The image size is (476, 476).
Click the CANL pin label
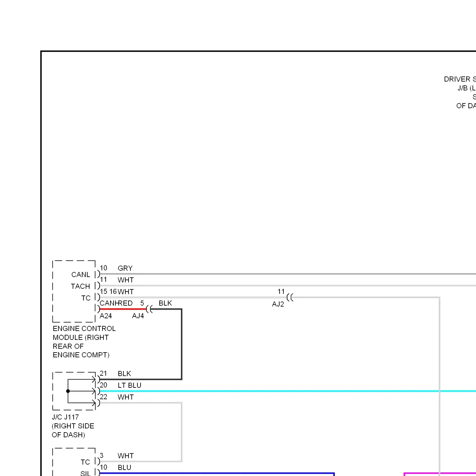81,274
